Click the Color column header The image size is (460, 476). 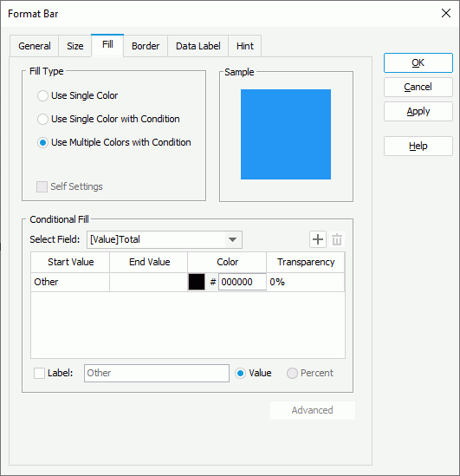(227, 262)
